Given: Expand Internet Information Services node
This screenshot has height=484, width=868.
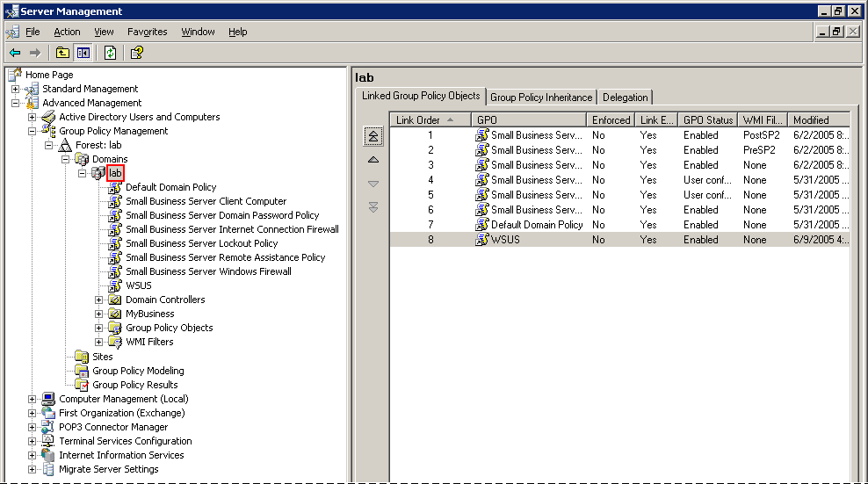Looking at the screenshot, I should tap(33, 455).
